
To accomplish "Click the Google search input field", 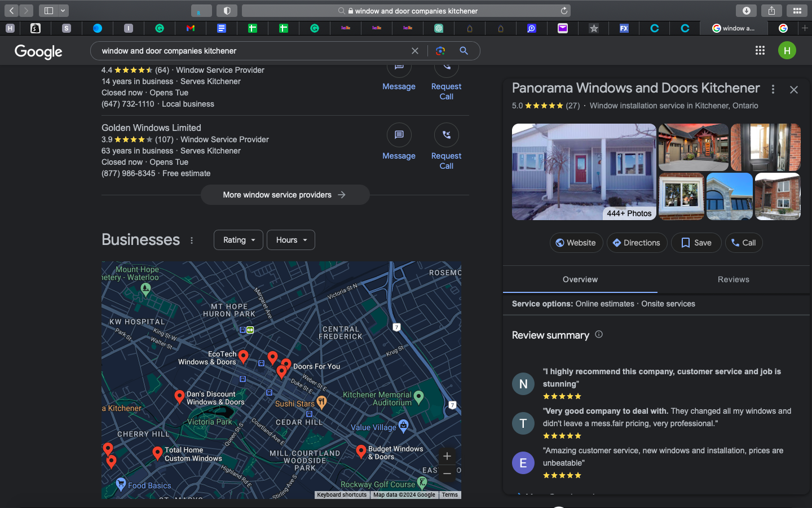I will tap(254, 51).
